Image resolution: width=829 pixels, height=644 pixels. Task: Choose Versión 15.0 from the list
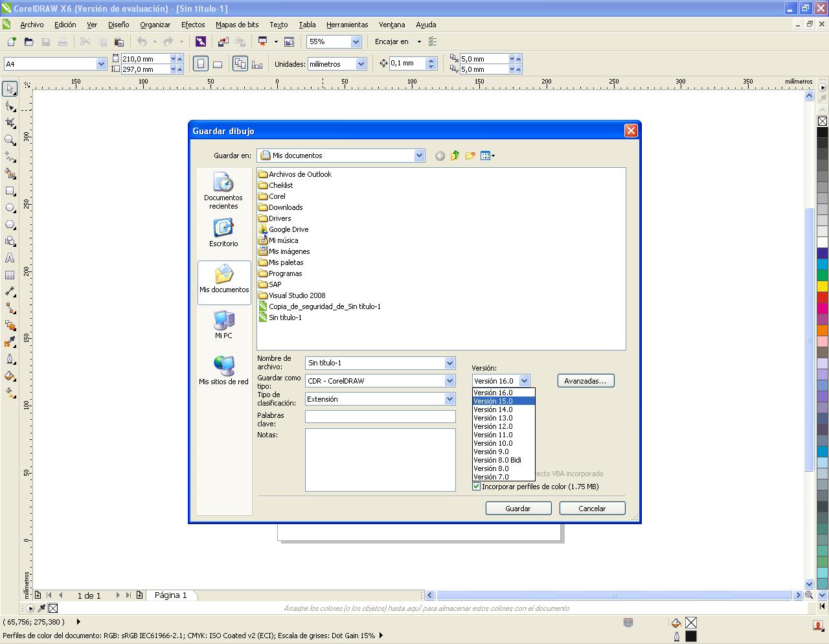(x=504, y=401)
